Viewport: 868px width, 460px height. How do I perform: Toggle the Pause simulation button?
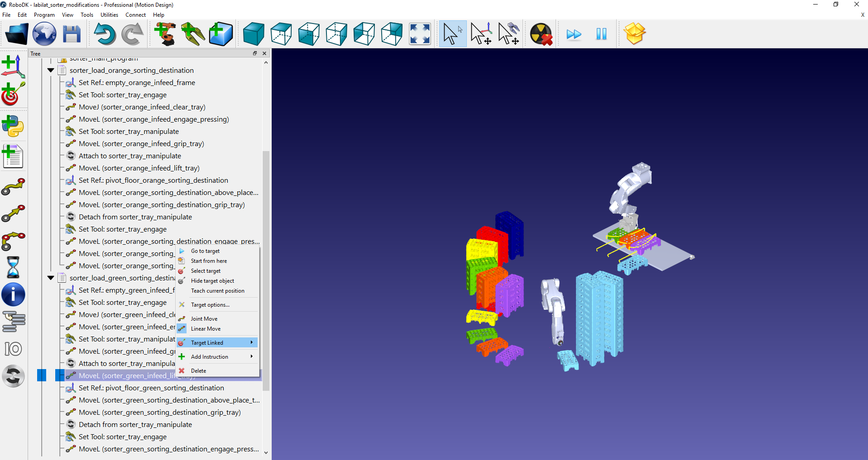(601, 34)
